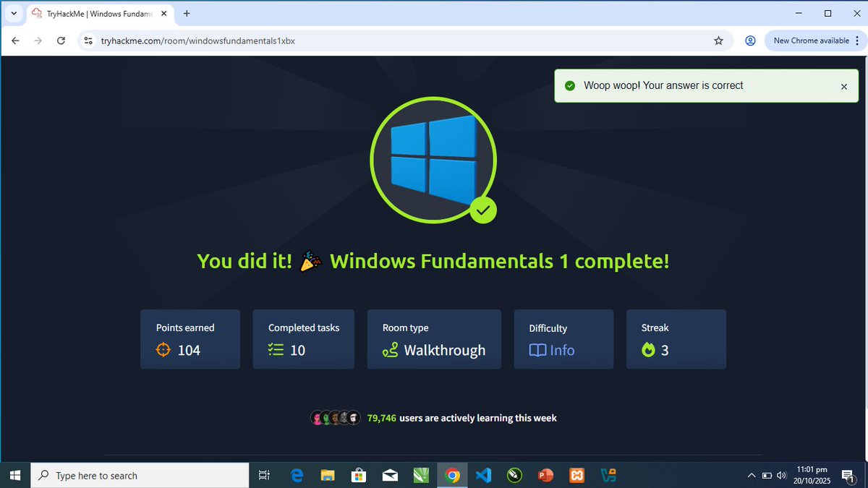The image size is (868, 488).
Task: Reload the TryHackMe page
Action: click(61, 40)
